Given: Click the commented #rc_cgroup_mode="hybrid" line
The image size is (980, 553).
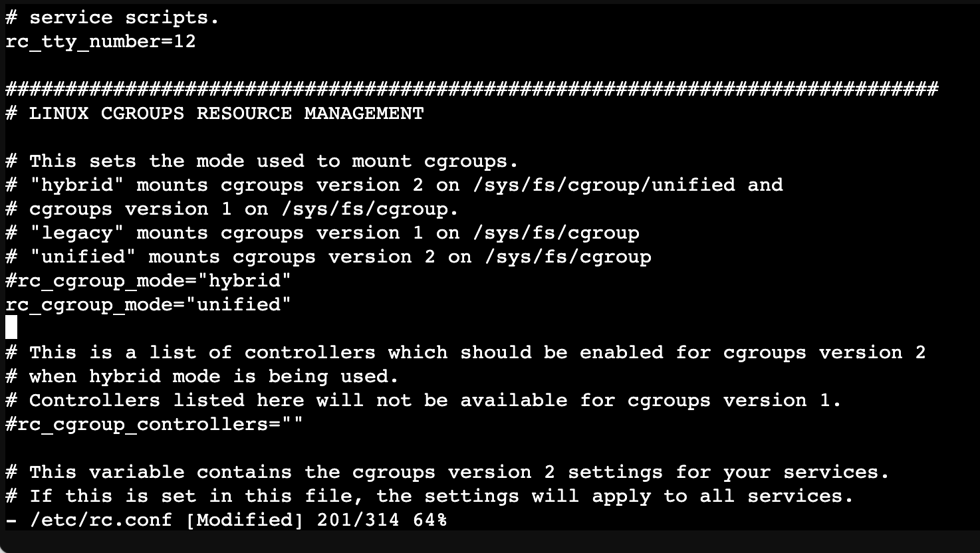Looking at the screenshot, I should (148, 281).
